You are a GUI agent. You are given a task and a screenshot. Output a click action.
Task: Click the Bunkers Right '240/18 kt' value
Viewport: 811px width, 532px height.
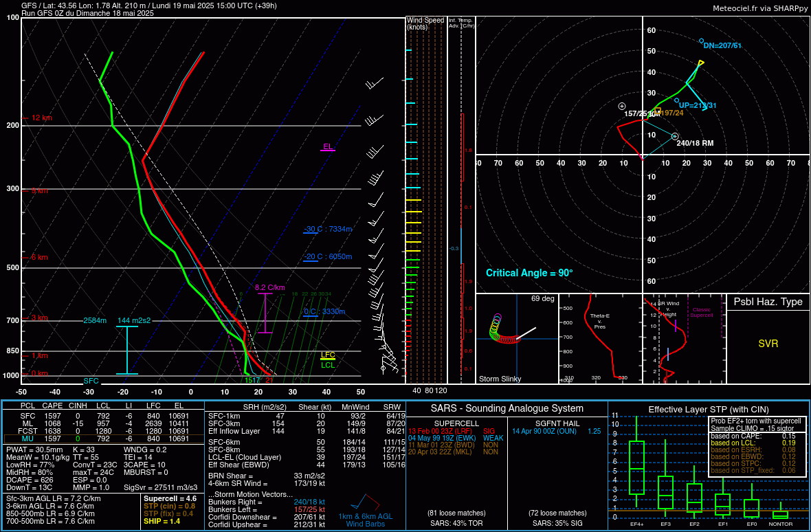point(309,502)
